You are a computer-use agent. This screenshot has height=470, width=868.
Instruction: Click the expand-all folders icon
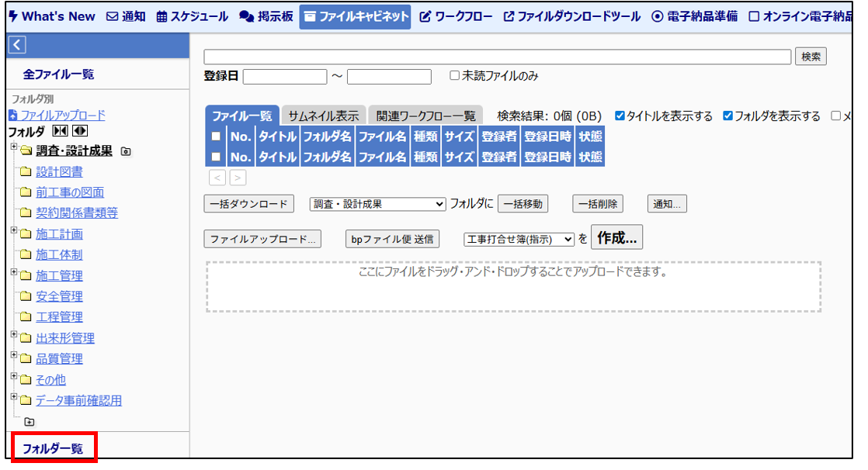79,131
